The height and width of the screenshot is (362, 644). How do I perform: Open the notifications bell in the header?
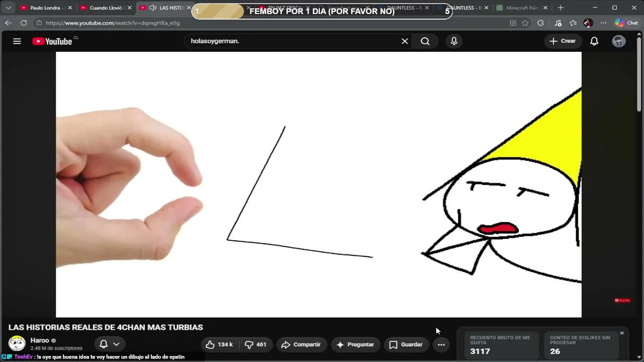[594, 41]
